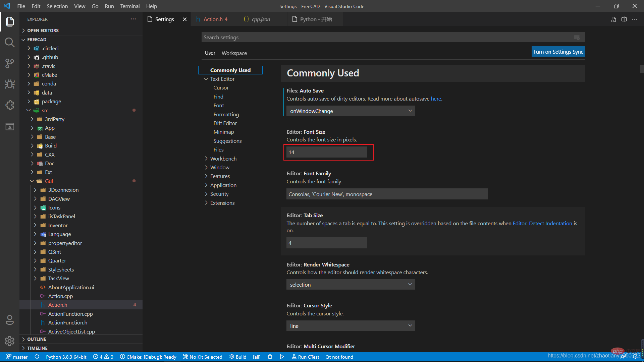Click Turn on Settings Sync button
Screen dimensions: 644x362
[x=558, y=52]
